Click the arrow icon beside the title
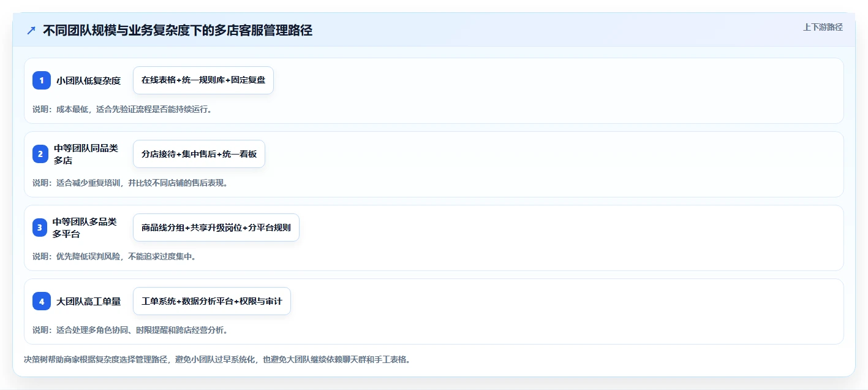Image resolution: width=868 pixels, height=390 pixels. [31, 31]
